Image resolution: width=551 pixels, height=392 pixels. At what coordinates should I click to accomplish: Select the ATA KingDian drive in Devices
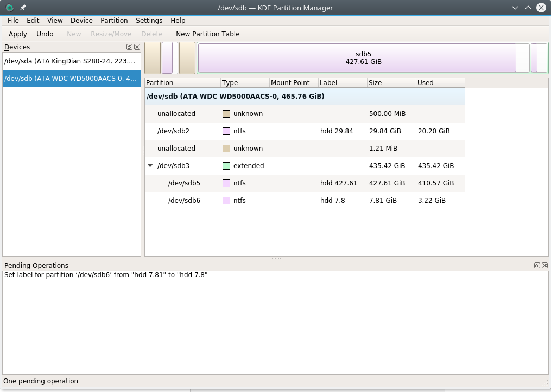[x=71, y=61]
